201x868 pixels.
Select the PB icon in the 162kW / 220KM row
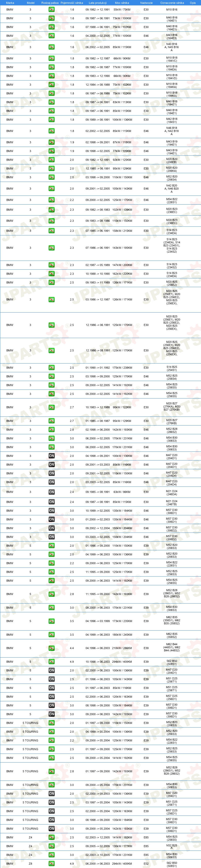[x=51, y=274]
